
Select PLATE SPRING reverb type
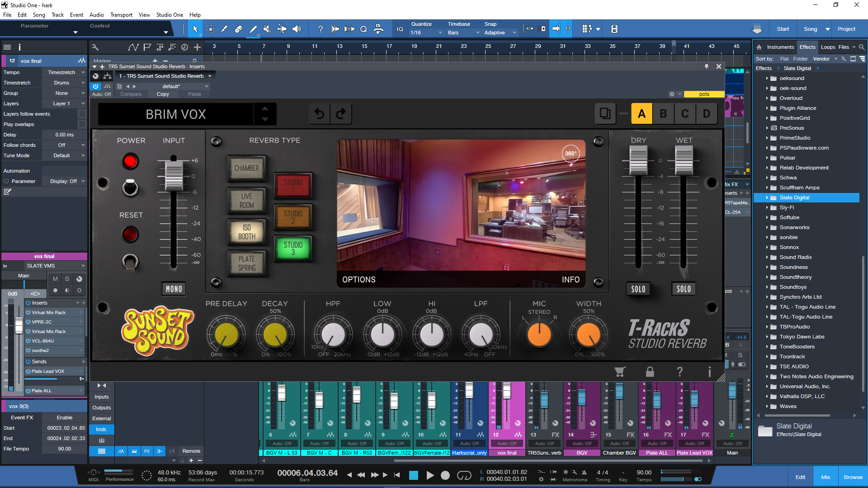point(246,263)
